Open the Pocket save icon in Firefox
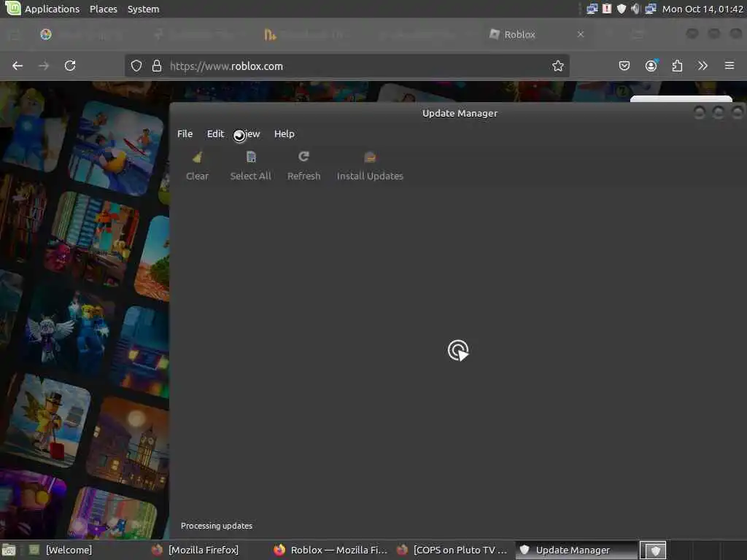 (x=624, y=66)
